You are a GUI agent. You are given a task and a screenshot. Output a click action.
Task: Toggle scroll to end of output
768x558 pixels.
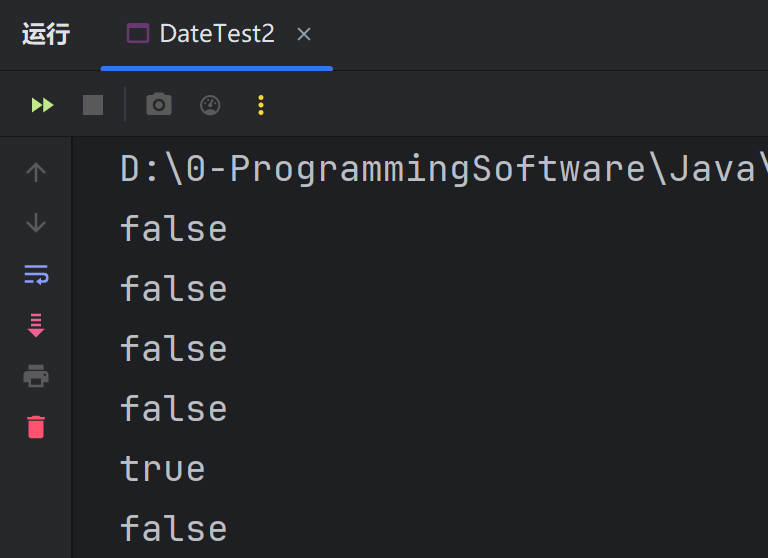tap(36, 325)
